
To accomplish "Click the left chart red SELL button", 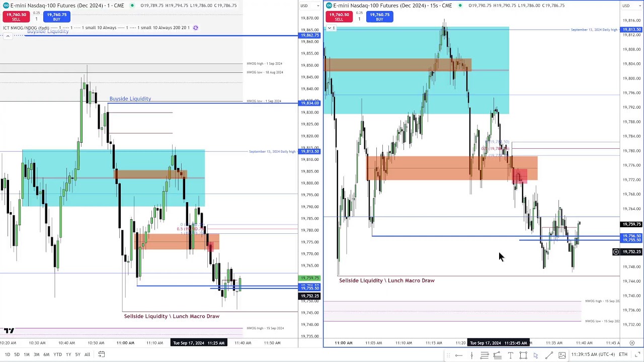I will [x=16, y=17].
